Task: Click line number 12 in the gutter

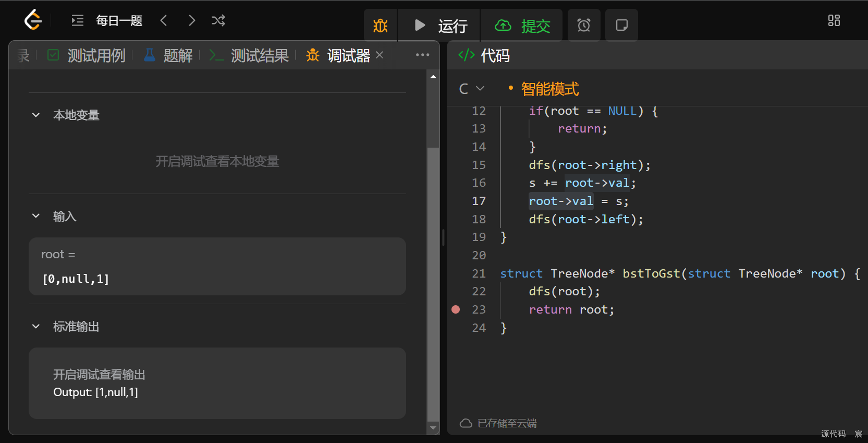Action: click(x=479, y=111)
